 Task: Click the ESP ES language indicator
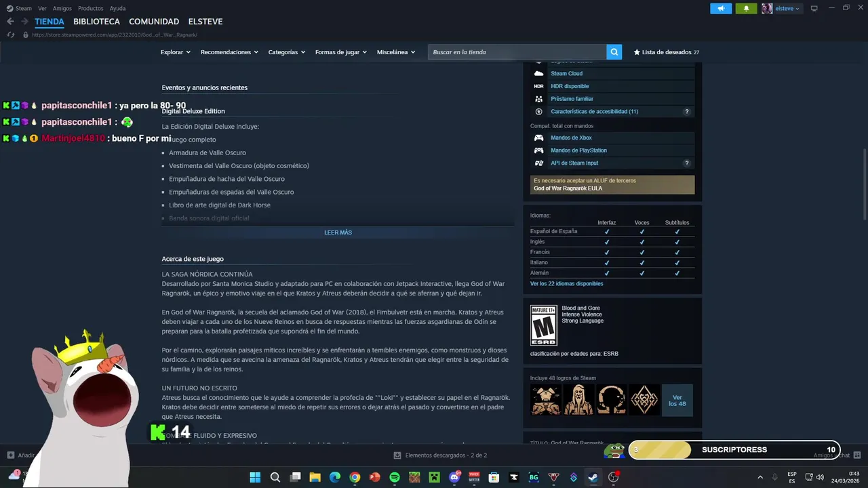791,477
